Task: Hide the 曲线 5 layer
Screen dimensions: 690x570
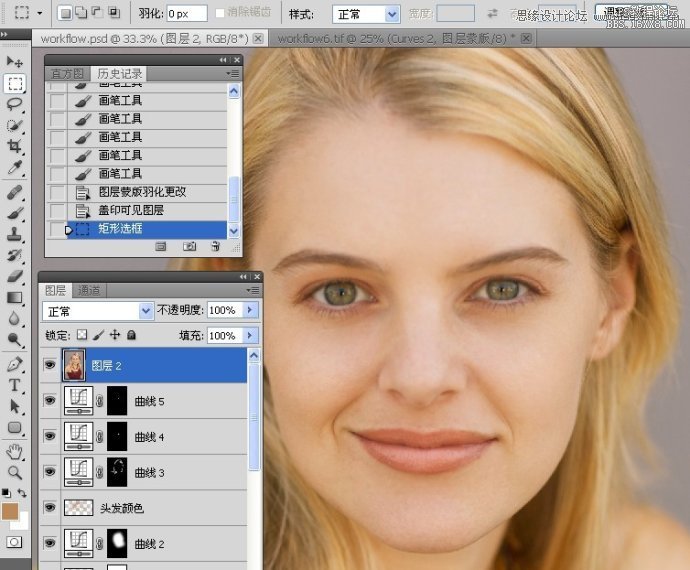Action: [x=50, y=401]
